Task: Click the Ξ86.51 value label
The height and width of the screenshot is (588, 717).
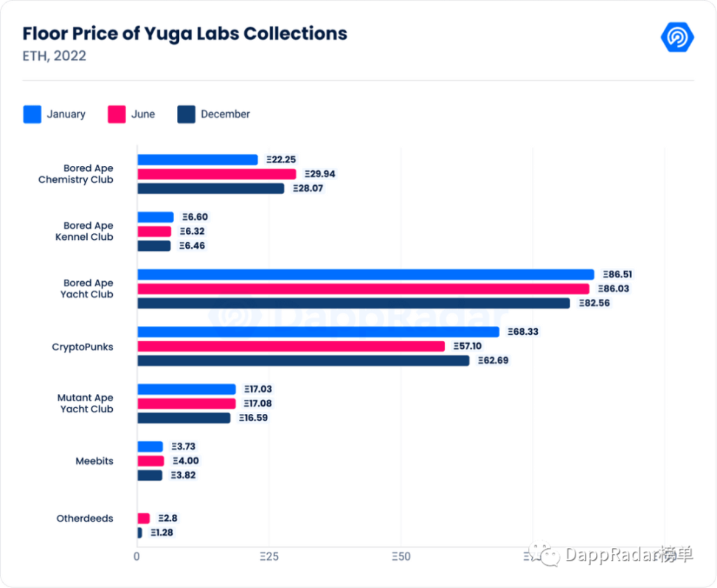Action: [617, 274]
